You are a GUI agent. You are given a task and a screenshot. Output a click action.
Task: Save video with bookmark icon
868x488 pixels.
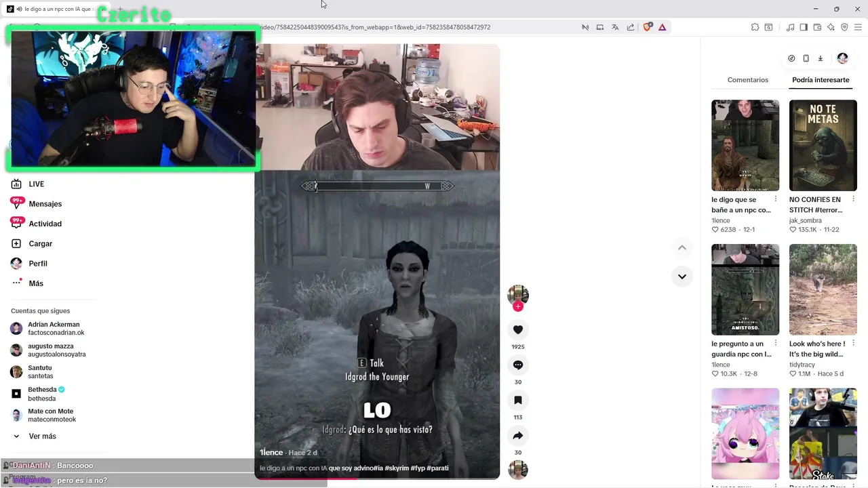[x=518, y=400]
